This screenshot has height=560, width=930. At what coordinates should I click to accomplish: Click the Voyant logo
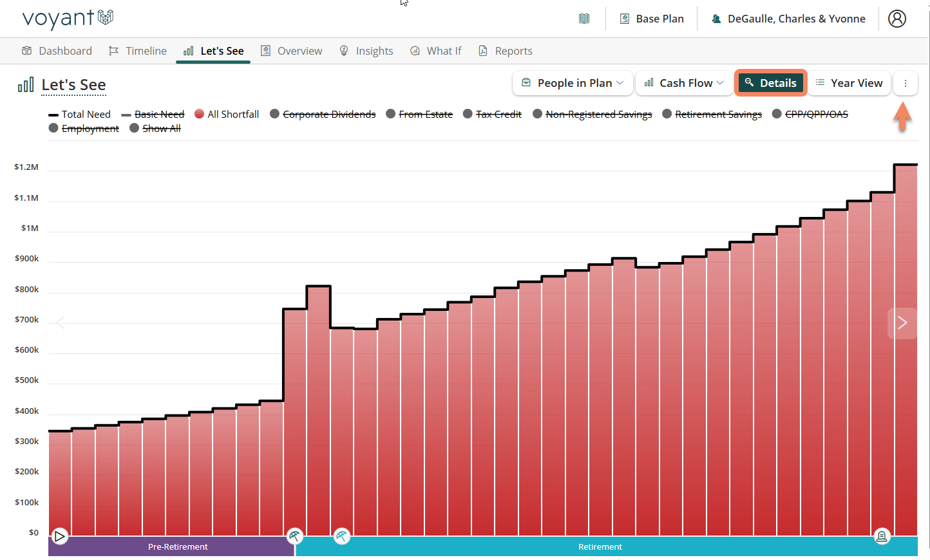pyautogui.click(x=68, y=19)
